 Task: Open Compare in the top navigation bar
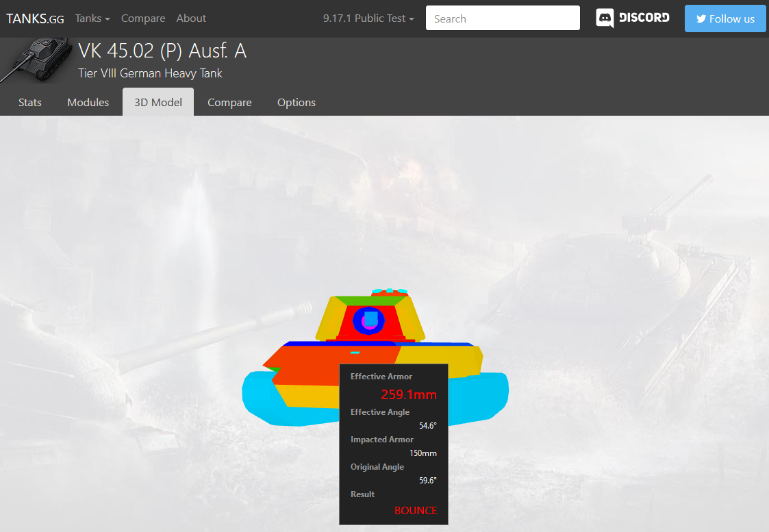(143, 18)
